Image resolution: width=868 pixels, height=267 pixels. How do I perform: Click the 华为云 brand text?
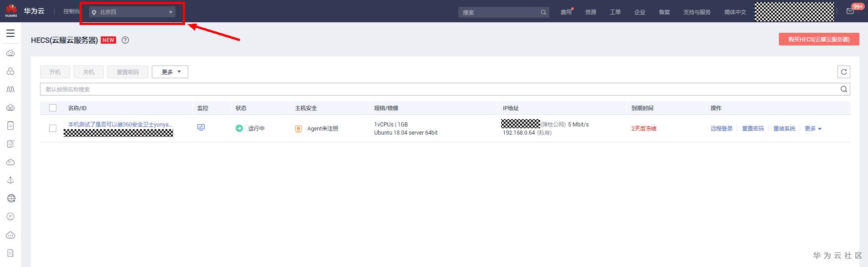34,11
